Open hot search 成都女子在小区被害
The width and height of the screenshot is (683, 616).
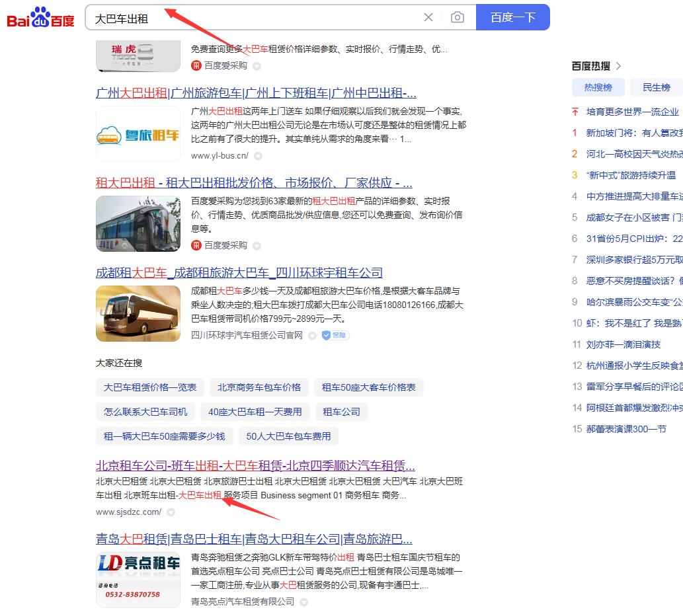coord(635,217)
